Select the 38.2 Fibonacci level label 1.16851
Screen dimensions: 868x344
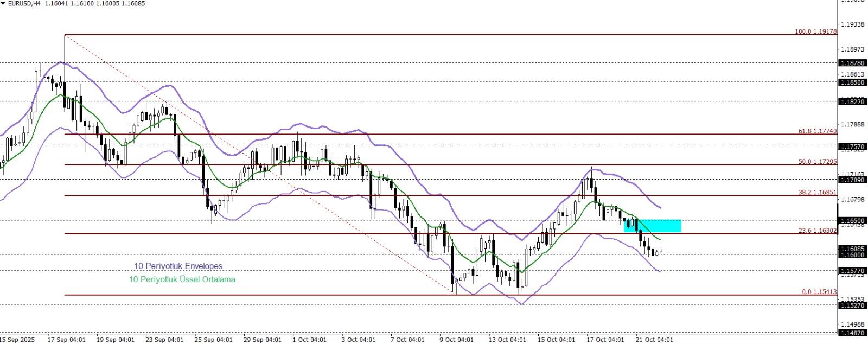point(818,192)
